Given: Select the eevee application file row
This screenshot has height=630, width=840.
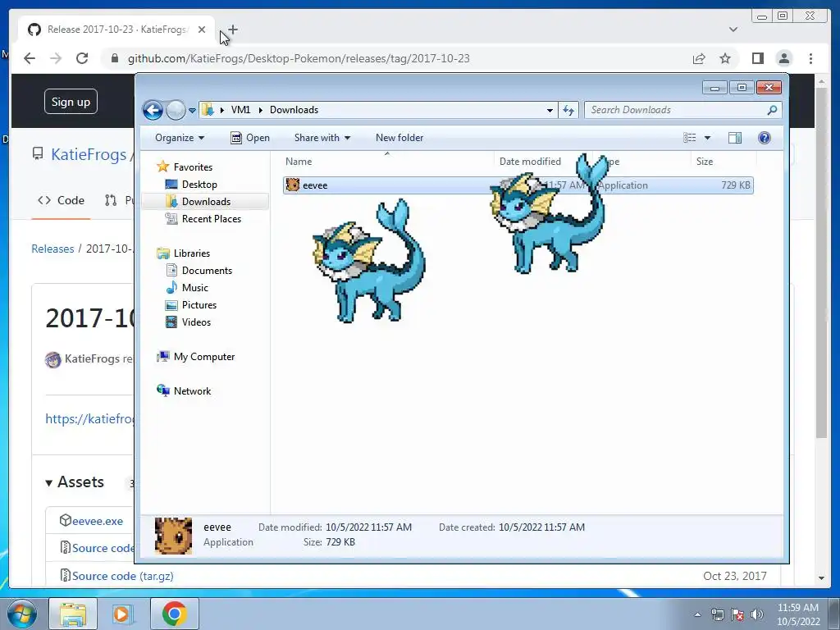Looking at the screenshot, I should coord(518,185).
